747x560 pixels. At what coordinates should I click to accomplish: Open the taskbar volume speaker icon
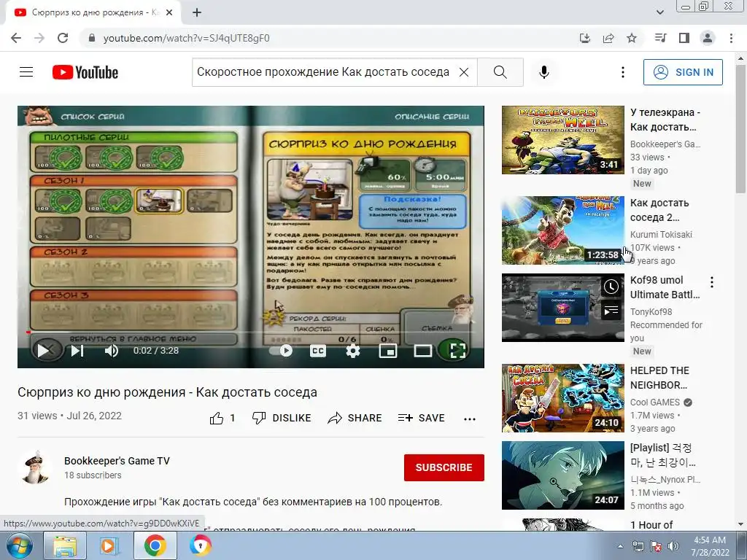(673, 547)
